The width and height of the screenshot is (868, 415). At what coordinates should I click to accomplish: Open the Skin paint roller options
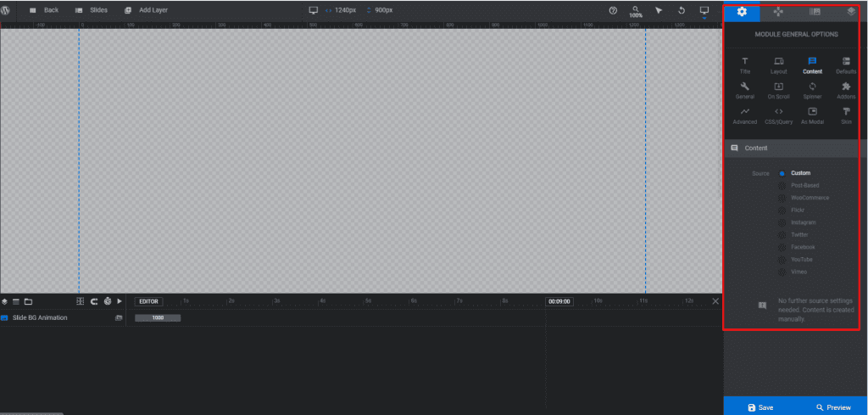click(x=846, y=115)
